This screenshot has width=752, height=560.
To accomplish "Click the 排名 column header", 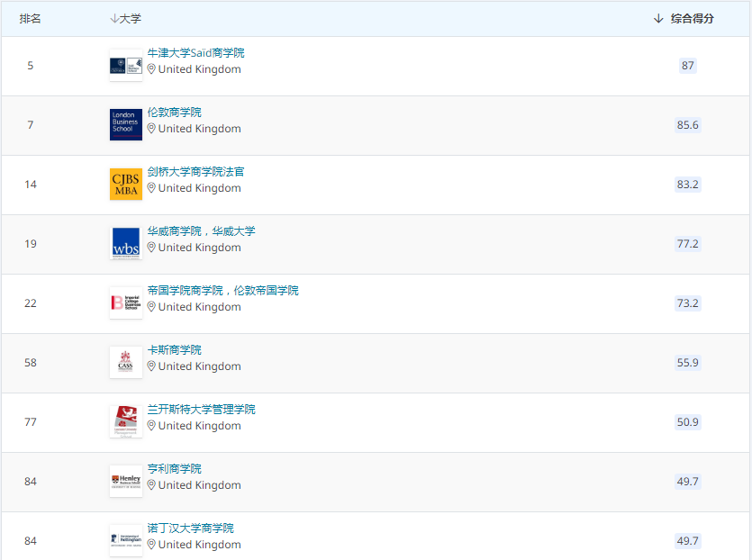I will [31, 19].
